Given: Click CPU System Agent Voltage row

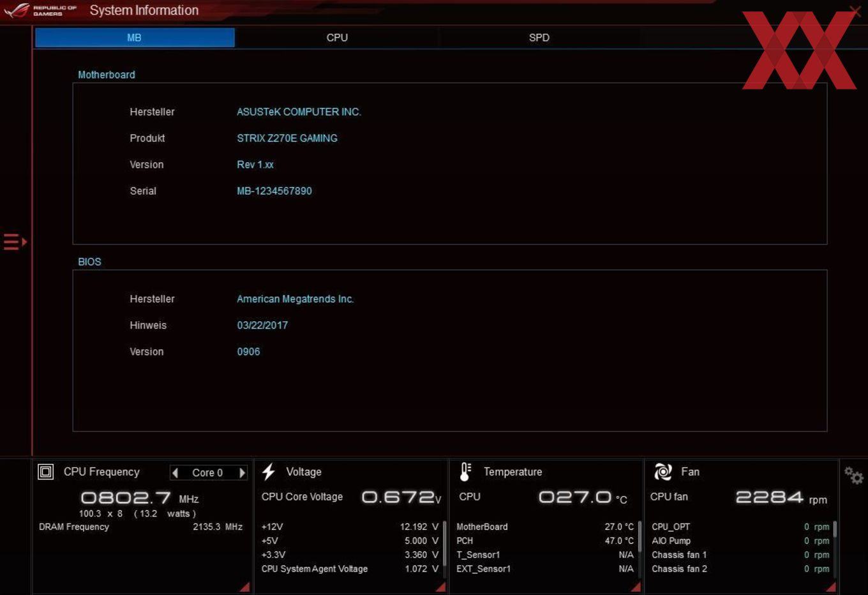Looking at the screenshot, I should tap(350, 569).
